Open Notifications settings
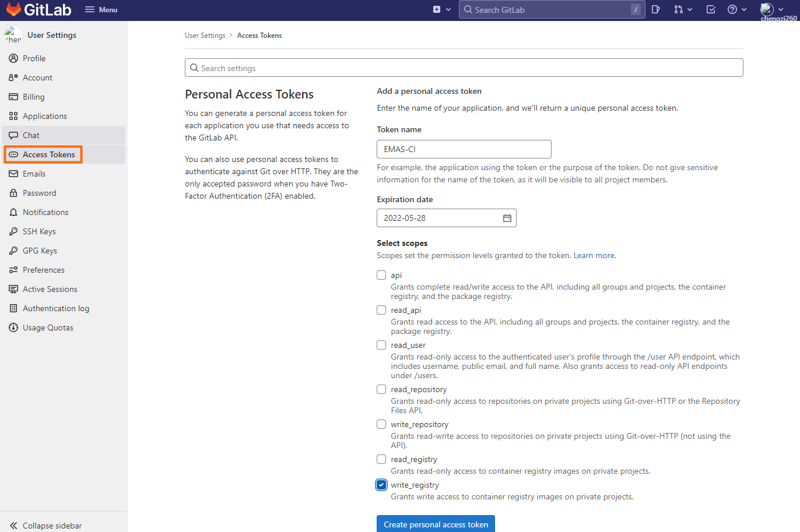The image size is (800, 532). tap(64, 212)
